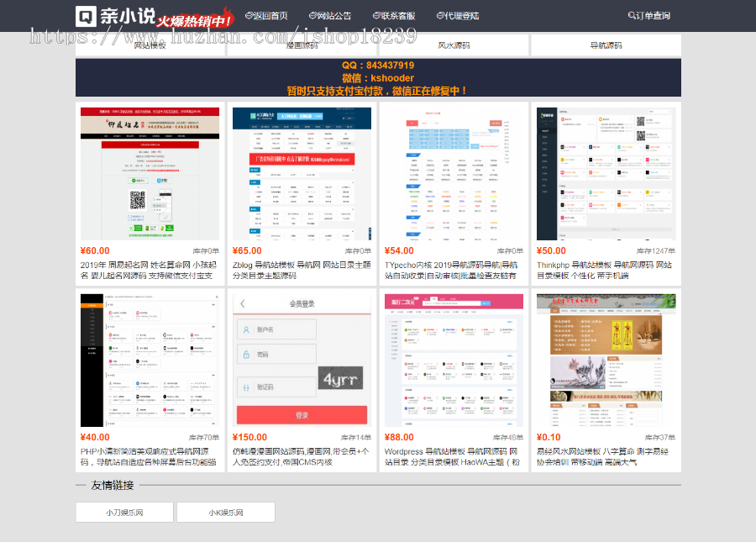Visit the 小刀娱乐网 friend link
Screen dimensions: 756x542
(x=123, y=512)
